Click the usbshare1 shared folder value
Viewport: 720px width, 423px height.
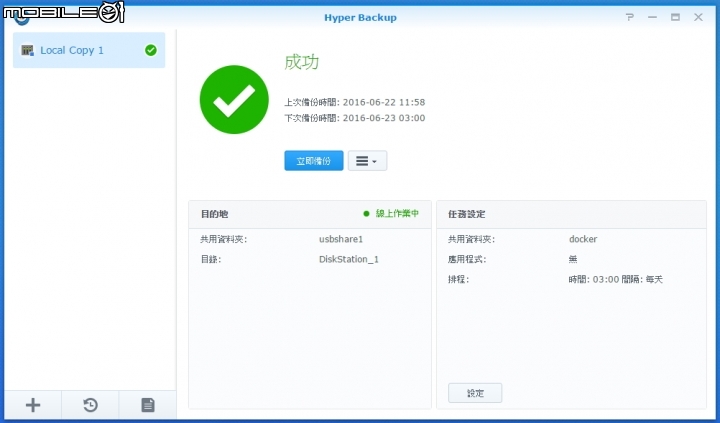point(341,239)
